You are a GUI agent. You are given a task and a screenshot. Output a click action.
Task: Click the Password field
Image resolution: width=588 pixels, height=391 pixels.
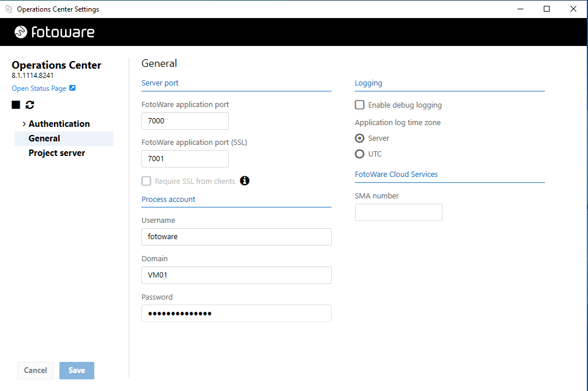(236, 313)
